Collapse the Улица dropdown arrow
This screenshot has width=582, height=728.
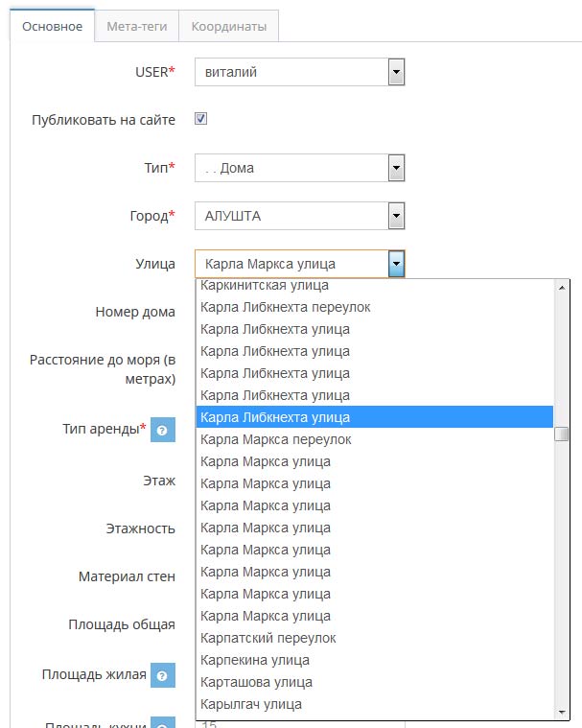pos(396,264)
